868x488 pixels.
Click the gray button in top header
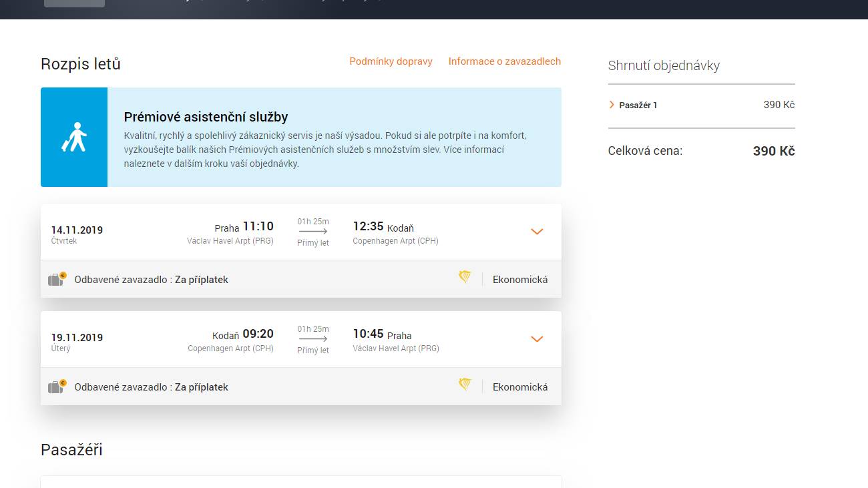74,3
